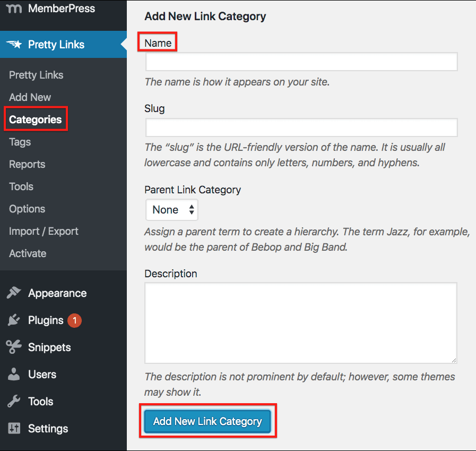476x451 pixels.
Task: Focus the Name text field
Action: [301, 62]
